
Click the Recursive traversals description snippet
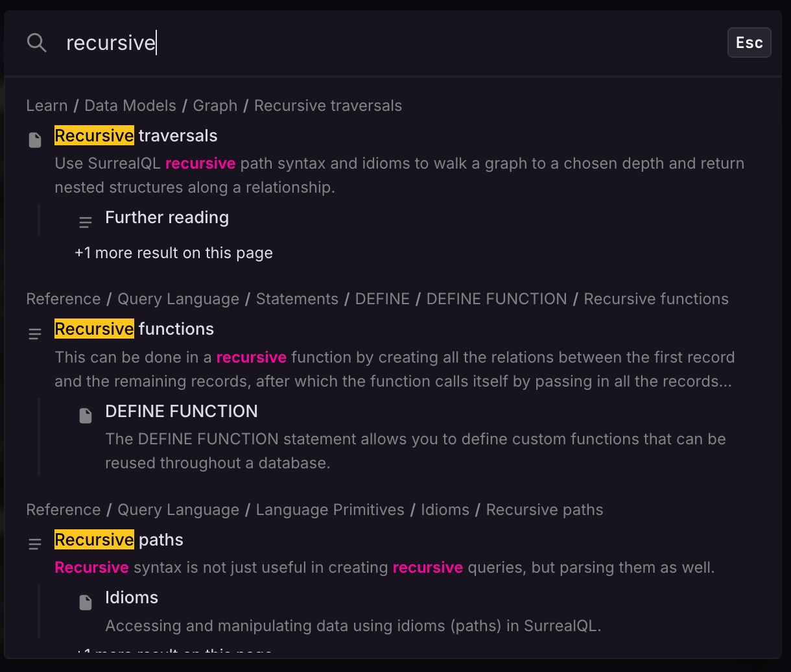pos(399,175)
